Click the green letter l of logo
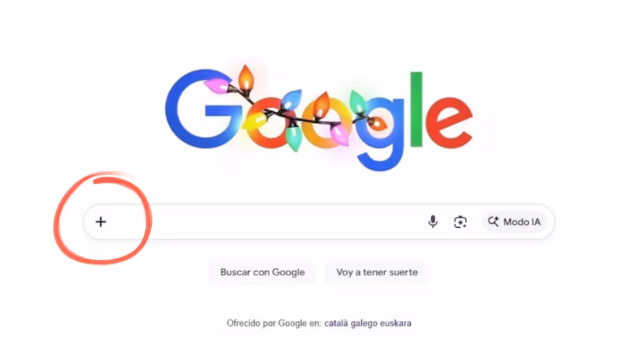 (416, 109)
